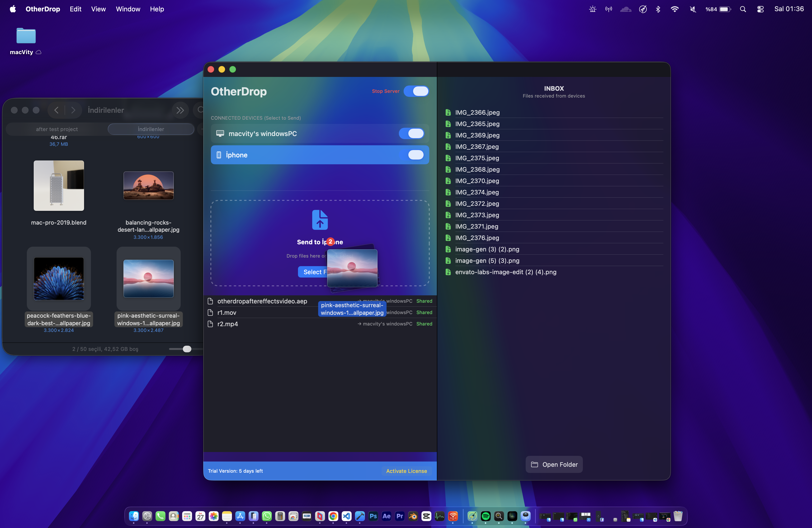Screen dimensions: 812x528
Task: Open Control Center in menu bar
Action: [760, 9]
